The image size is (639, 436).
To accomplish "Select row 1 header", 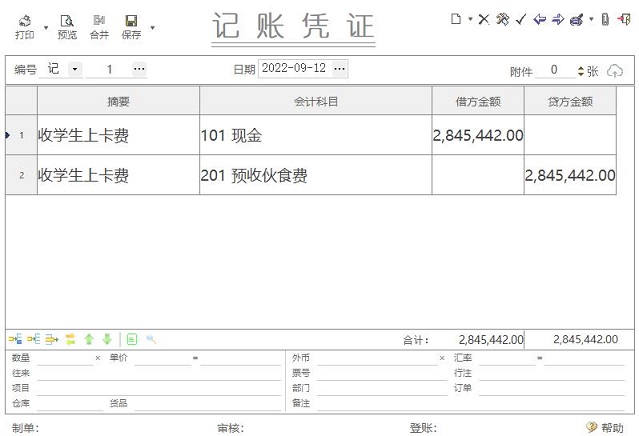I will [21, 135].
